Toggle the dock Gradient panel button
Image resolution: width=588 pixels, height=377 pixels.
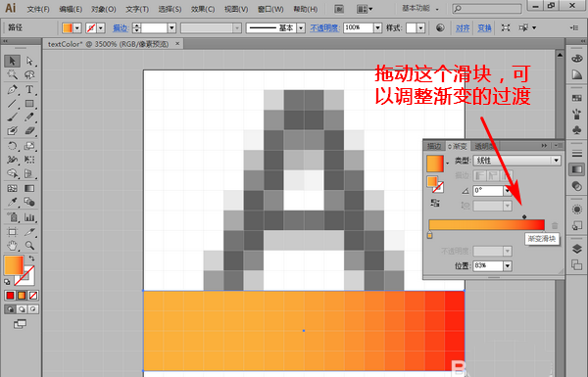pyautogui.click(x=577, y=169)
